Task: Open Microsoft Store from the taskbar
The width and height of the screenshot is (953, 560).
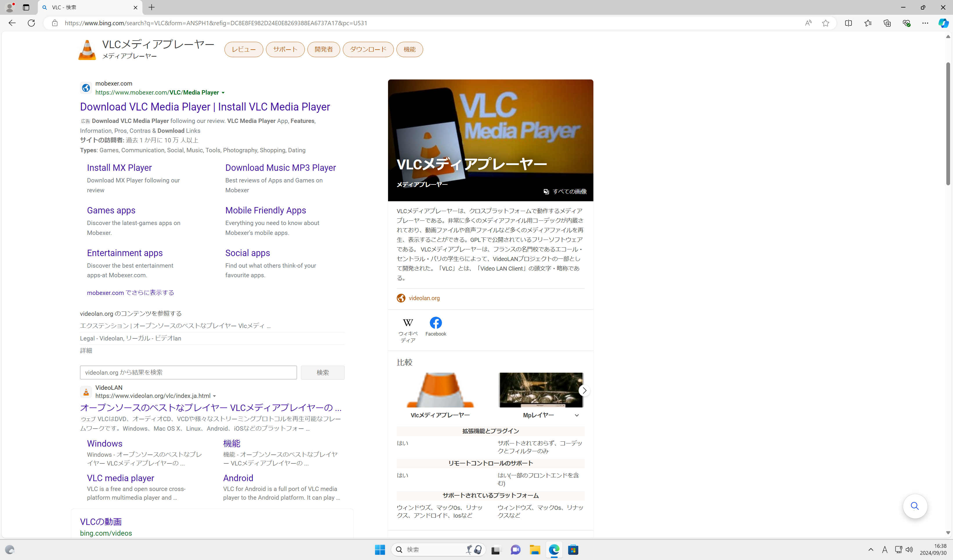Action: [x=573, y=550]
